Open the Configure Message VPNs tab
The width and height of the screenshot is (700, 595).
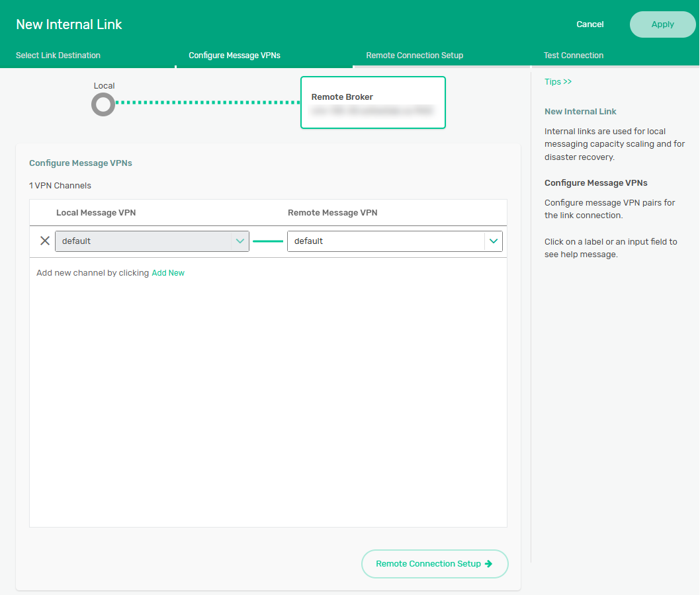[234, 56]
